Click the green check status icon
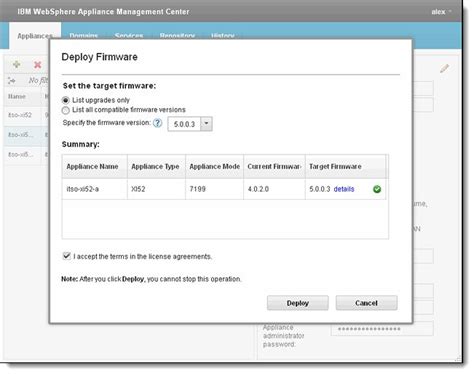The width and height of the screenshot is (474, 374). click(x=377, y=189)
